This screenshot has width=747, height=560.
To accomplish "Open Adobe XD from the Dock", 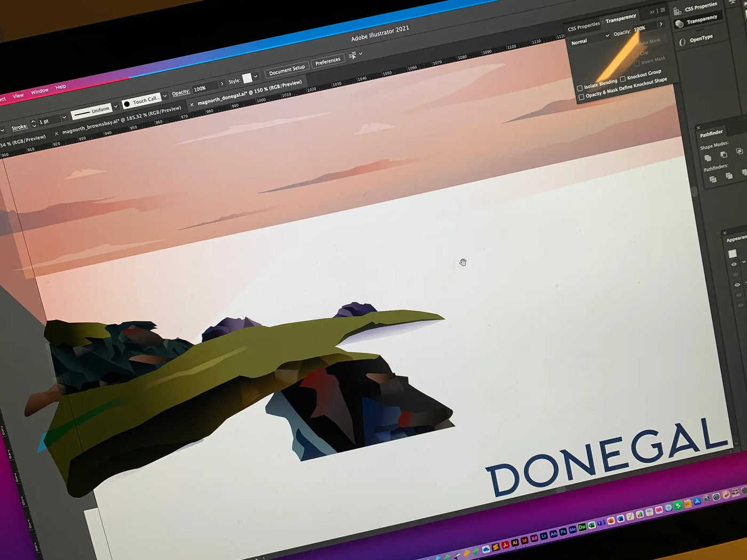I will [534, 538].
